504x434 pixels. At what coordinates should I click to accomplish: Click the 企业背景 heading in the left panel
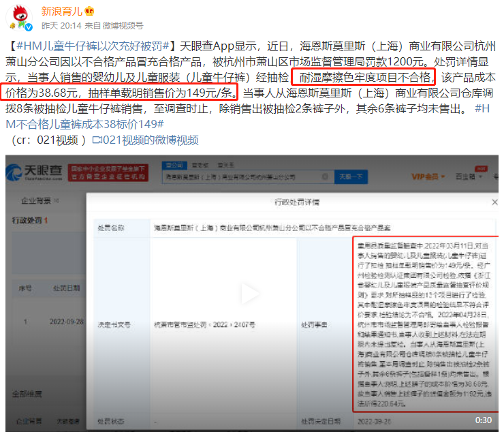(x=36, y=200)
